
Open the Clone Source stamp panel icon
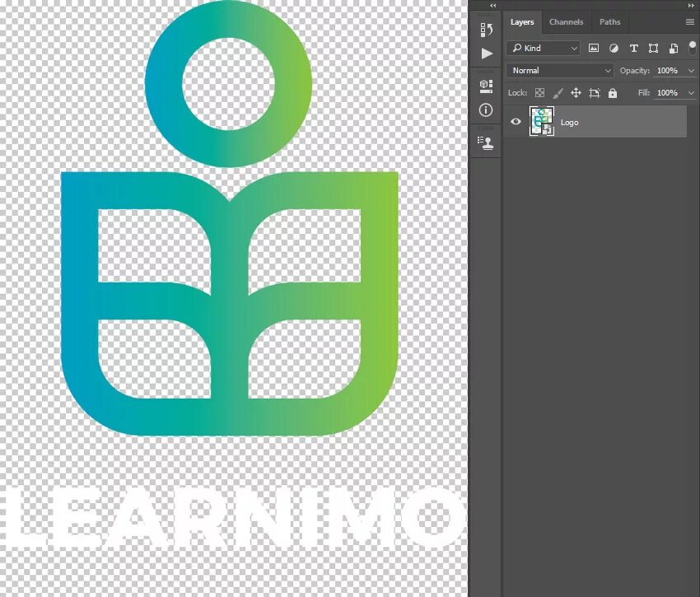pos(486,143)
